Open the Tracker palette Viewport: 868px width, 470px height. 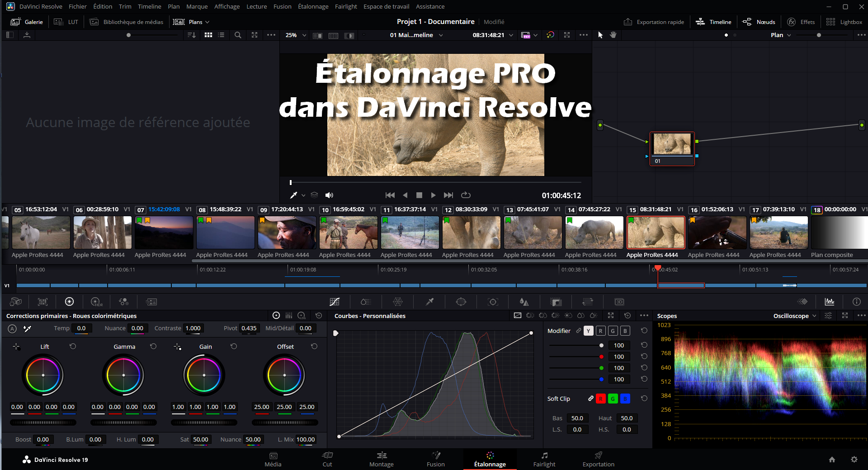click(x=493, y=302)
